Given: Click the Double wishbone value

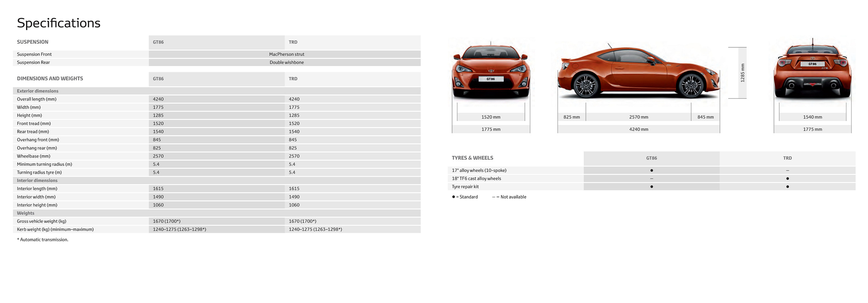Looking at the screenshot, I should [x=286, y=62].
